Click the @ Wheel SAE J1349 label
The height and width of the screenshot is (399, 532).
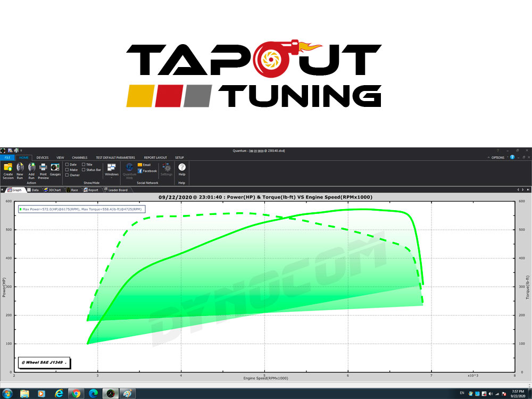pyautogui.click(x=44, y=363)
